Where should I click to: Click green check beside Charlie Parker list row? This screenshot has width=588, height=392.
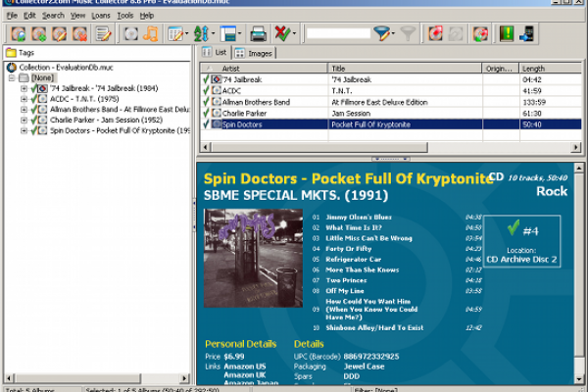tap(206, 113)
